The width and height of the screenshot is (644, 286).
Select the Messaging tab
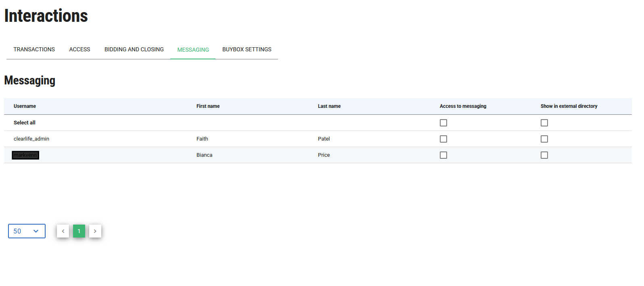[x=193, y=50]
